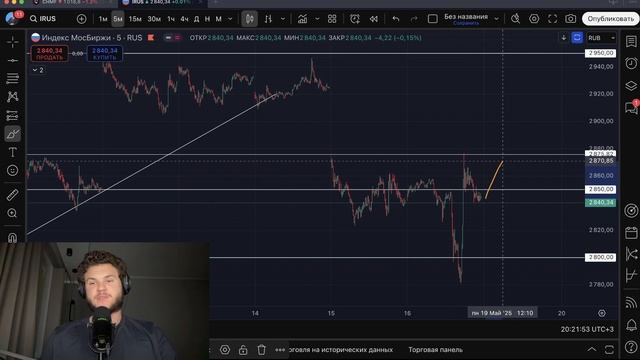This screenshot has width=640, height=360.
Task: Click the Опубликовать button
Action: (610, 19)
